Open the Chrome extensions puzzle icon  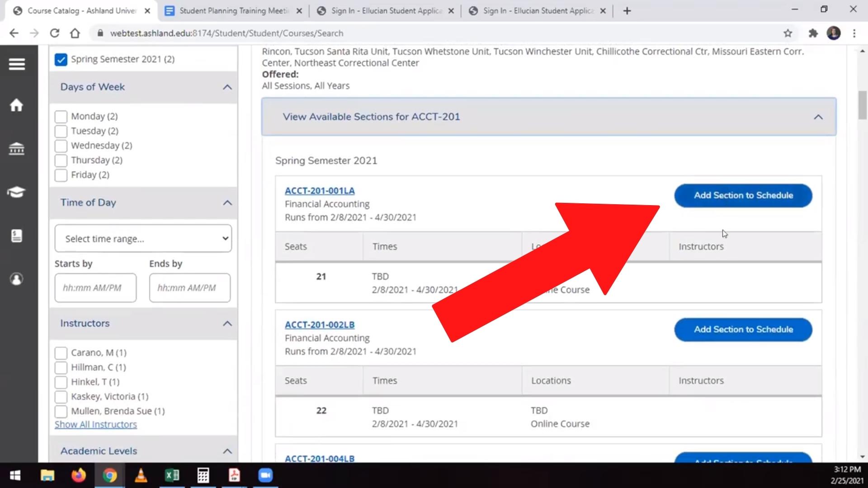(813, 33)
